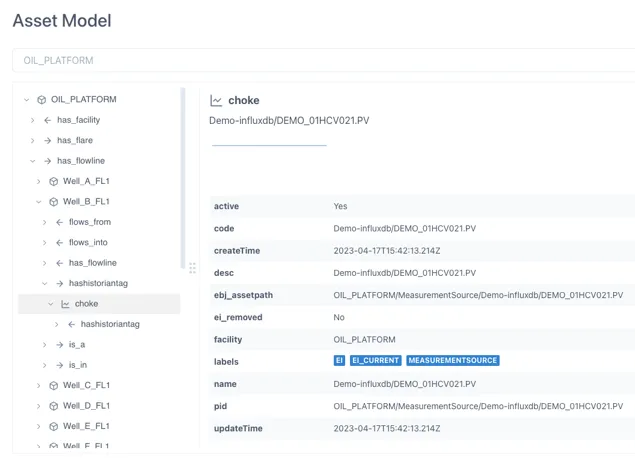Screen dimensions: 635x458
Task: Select the Well_B_FL1 tree item
Action: 86,202
